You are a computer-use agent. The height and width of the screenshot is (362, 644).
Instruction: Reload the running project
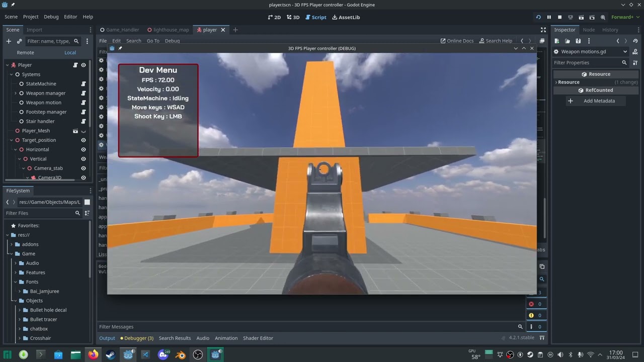tap(538, 17)
